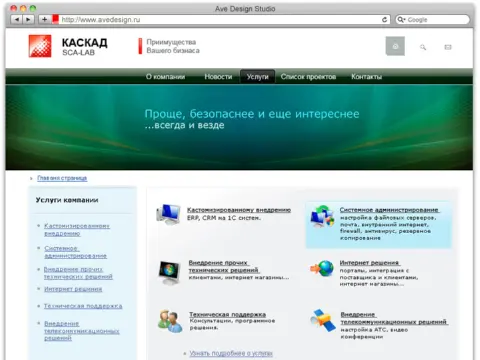Click the two people support icon

pos(170,321)
